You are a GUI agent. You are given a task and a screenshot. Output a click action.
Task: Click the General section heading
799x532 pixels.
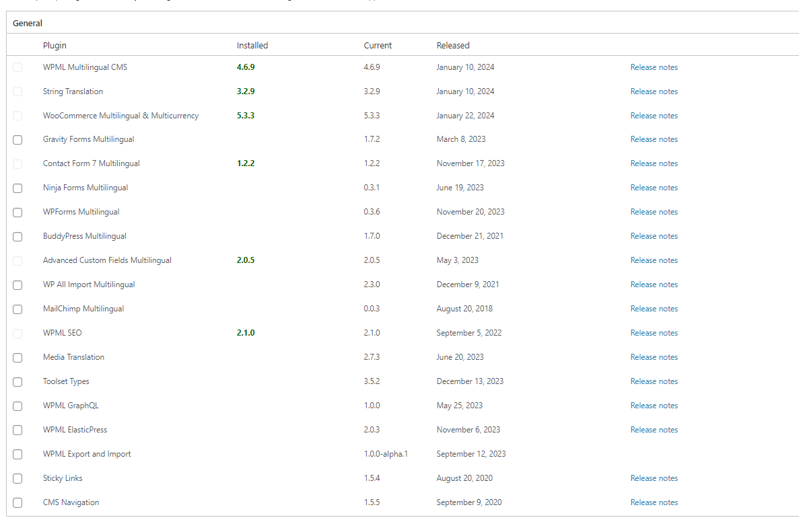[28, 23]
